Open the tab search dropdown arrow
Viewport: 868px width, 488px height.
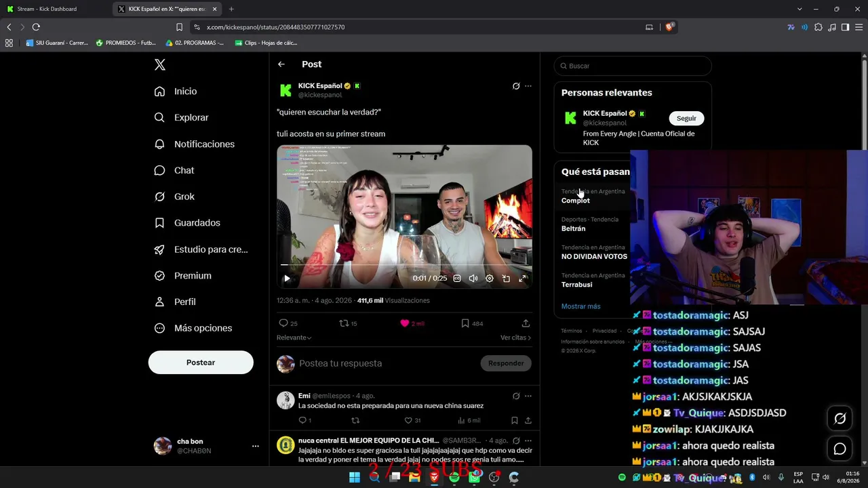(800, 9)
